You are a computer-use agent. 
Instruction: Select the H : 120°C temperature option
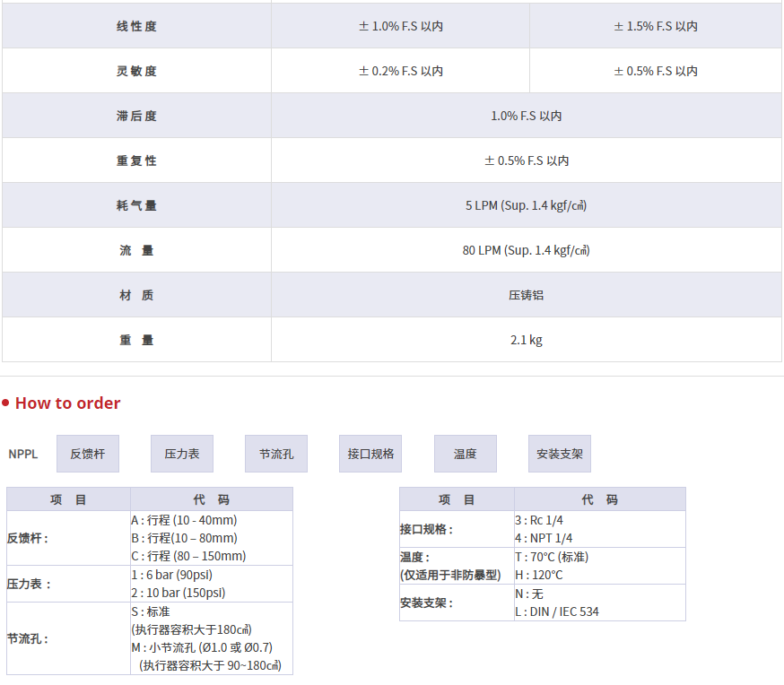coord(539,575)
